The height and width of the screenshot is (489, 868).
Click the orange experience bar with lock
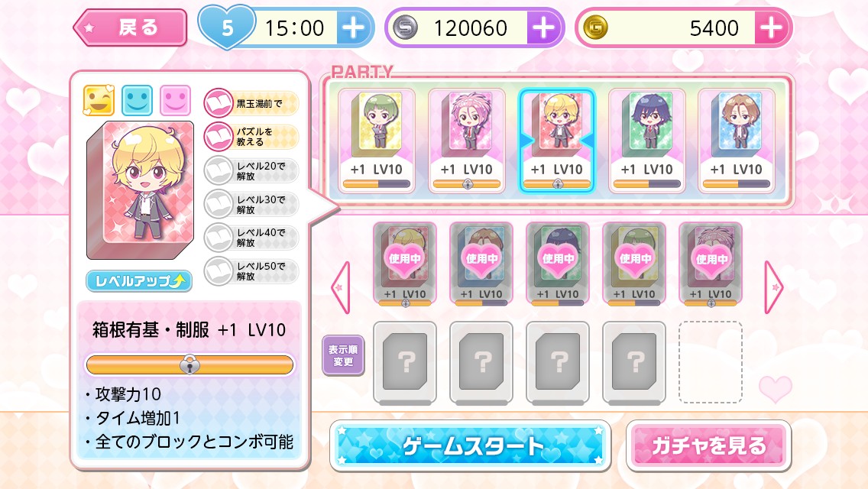coord(189,365)
